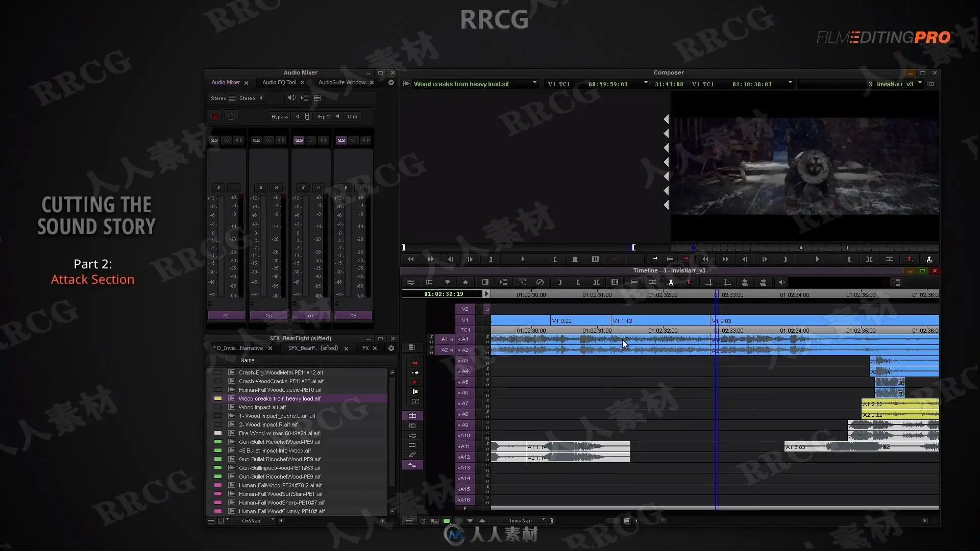Switch to the AudioSuite Window tab

tap(342, 82)
